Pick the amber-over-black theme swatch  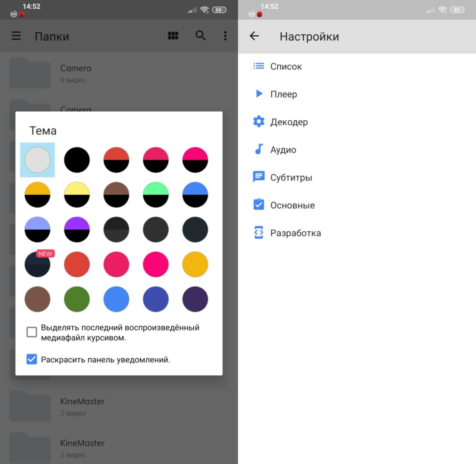tap(37, 195)
